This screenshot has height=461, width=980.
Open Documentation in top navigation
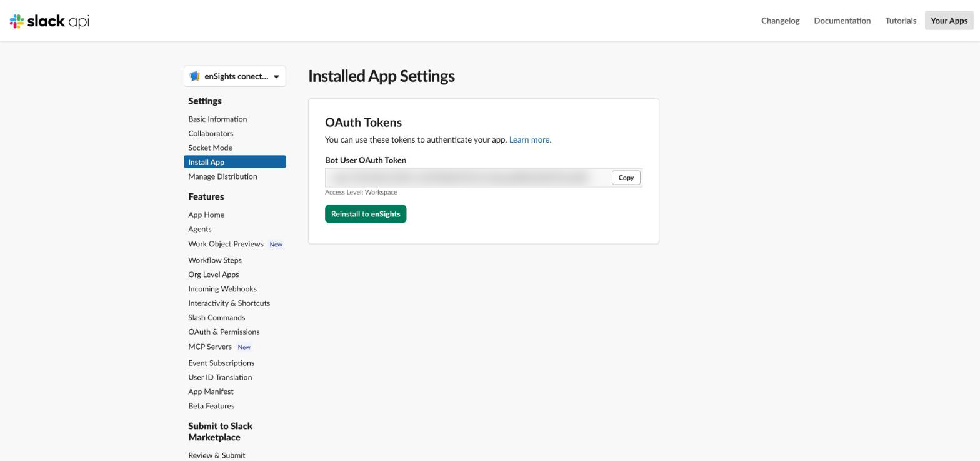point(842,21)
